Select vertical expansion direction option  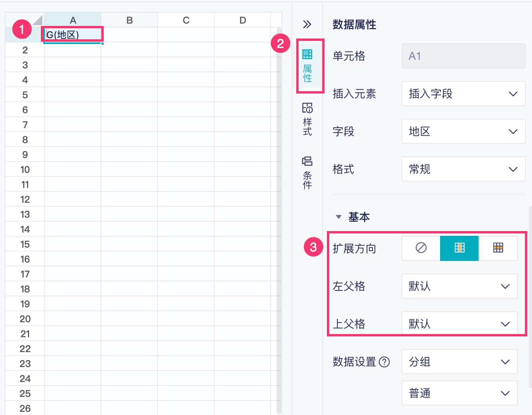tap(459, 248)
